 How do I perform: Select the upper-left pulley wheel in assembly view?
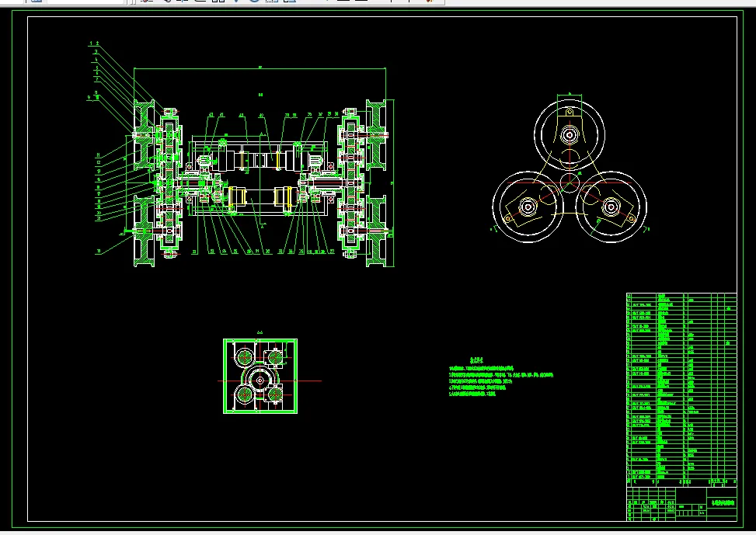coord(144,135)
